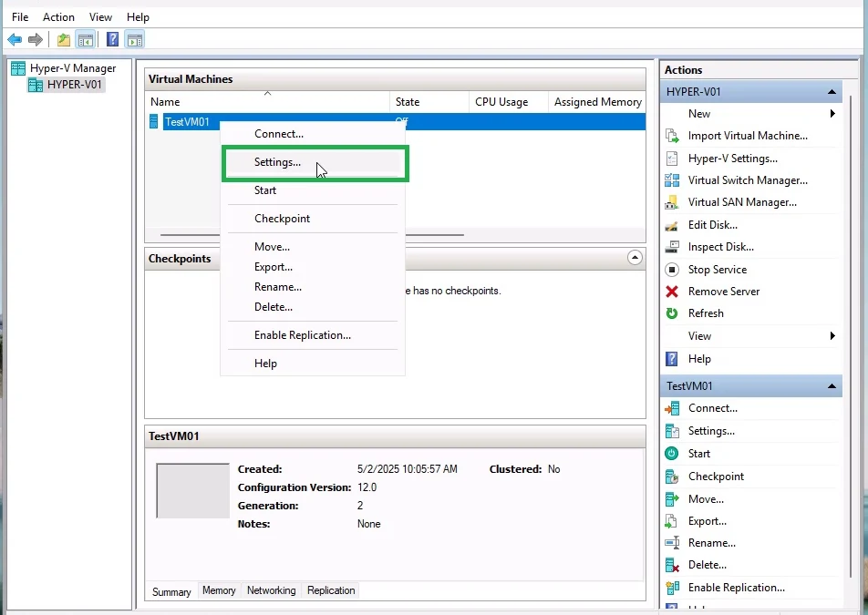Click Checkpoint icon in Actions pane
The image size is (868, 615).
pos(671,477)
